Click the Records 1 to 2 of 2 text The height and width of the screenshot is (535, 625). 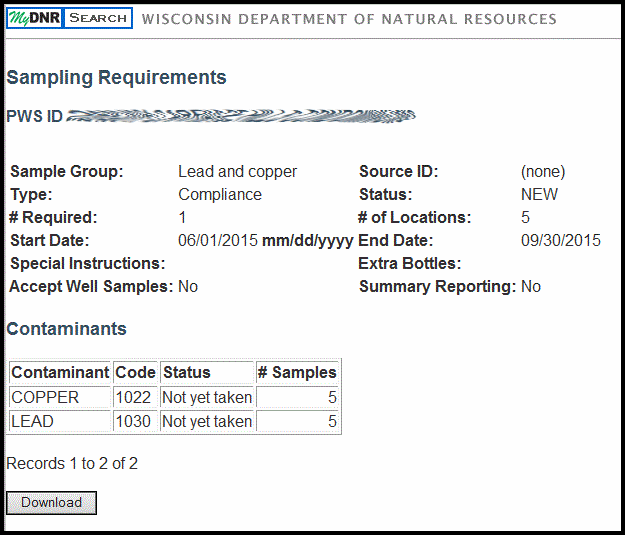tap(72, 463)
